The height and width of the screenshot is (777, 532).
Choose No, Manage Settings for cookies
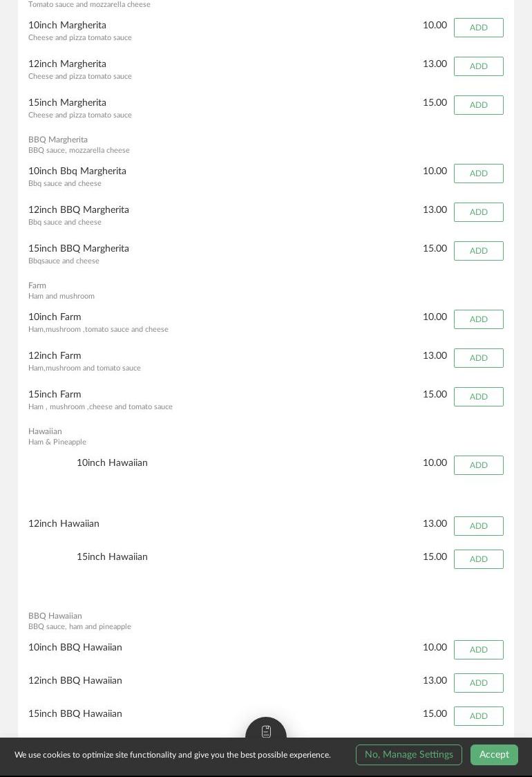tap(408, 754)
